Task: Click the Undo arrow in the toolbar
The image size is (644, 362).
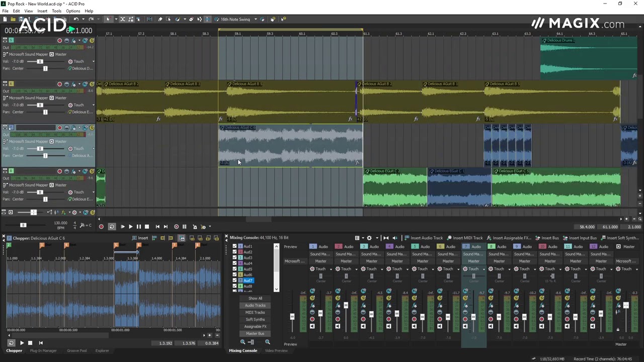Action: 76,19
